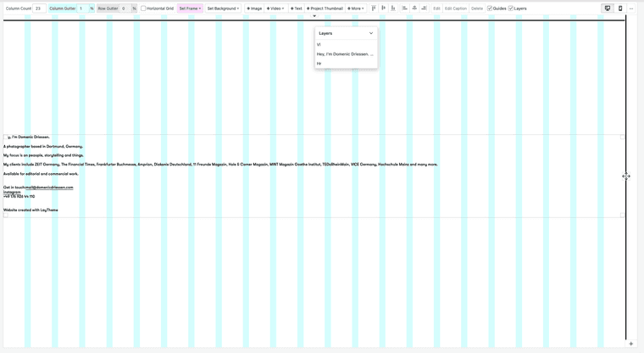Select the 'Vl' layer entry
644x353 pixels.
(x=319, y=45)
